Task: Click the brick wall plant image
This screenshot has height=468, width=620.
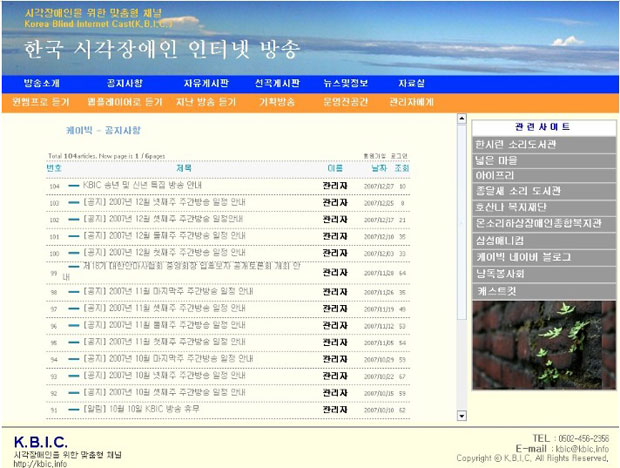Action: [x=543, y=359]
